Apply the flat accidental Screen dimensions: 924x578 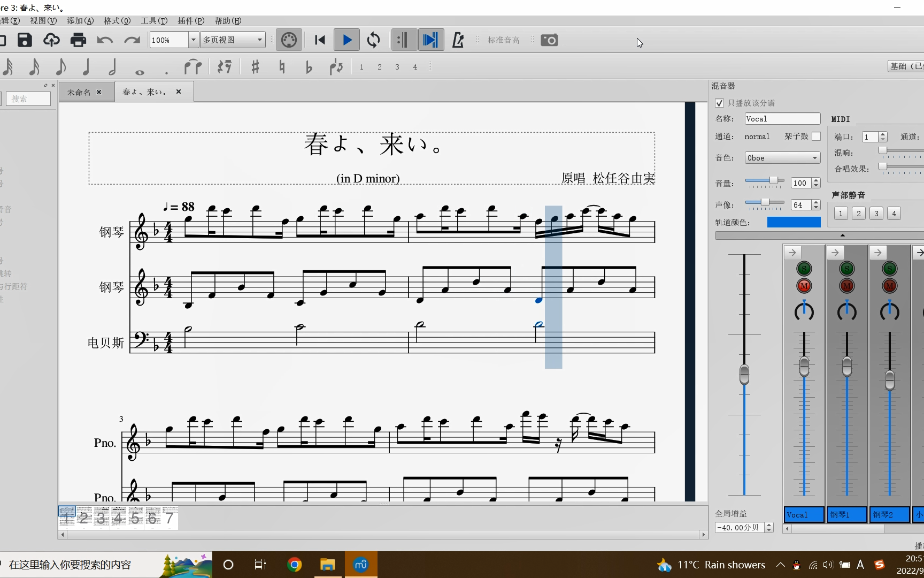coord(309,67)
